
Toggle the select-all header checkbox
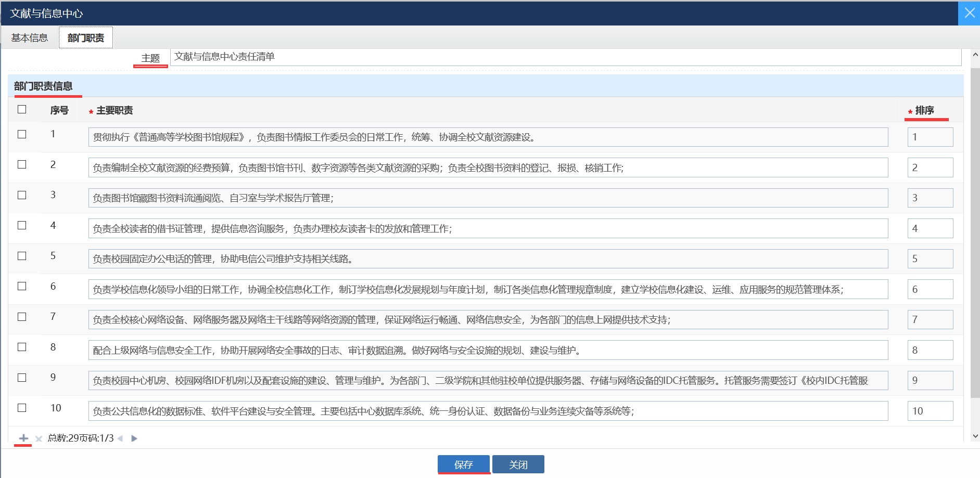[22, 109]
